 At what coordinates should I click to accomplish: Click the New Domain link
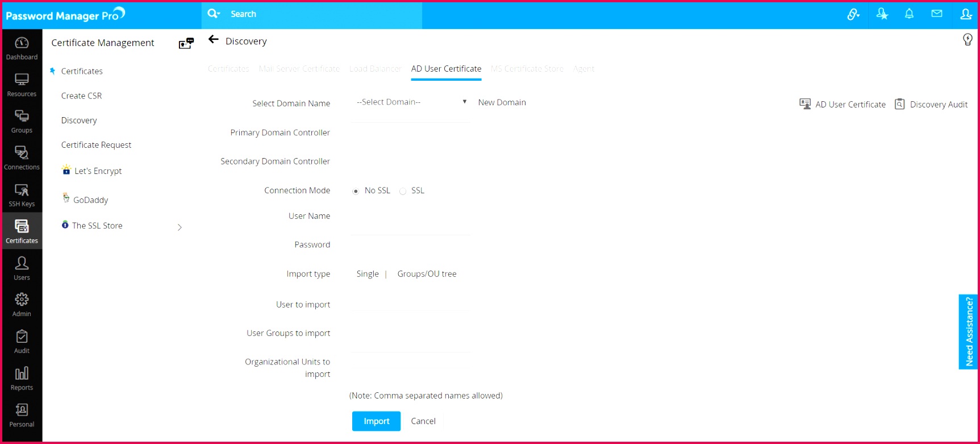pos(502,102)
